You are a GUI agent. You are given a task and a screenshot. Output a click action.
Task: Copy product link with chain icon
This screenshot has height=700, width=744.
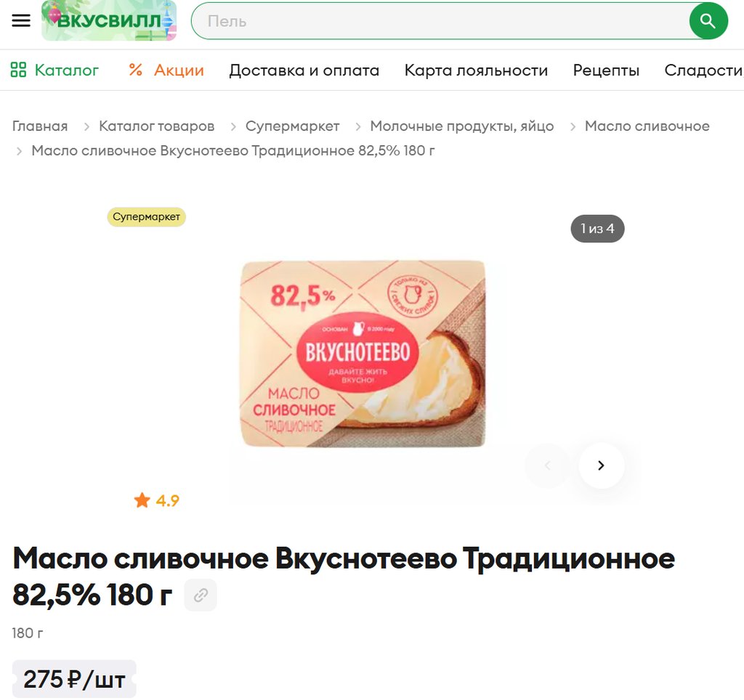click(201, 595)
